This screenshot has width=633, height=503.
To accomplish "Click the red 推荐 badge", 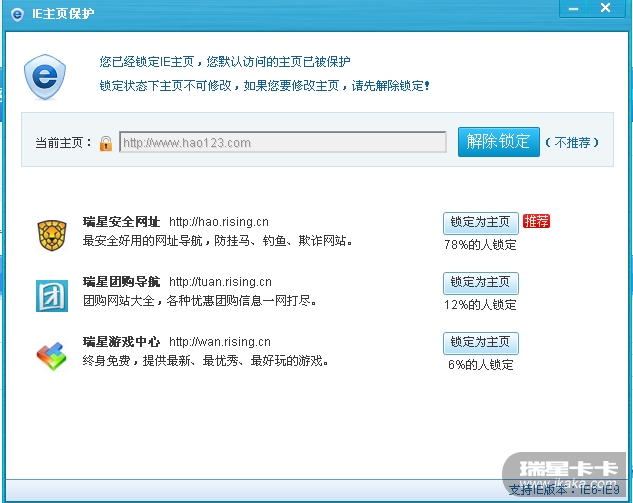I will (536, 221).
